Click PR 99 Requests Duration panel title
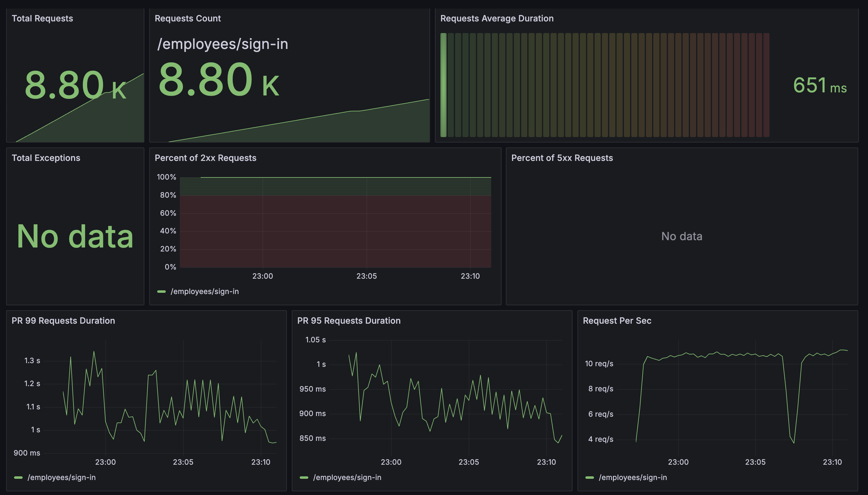 pos(63,321)
